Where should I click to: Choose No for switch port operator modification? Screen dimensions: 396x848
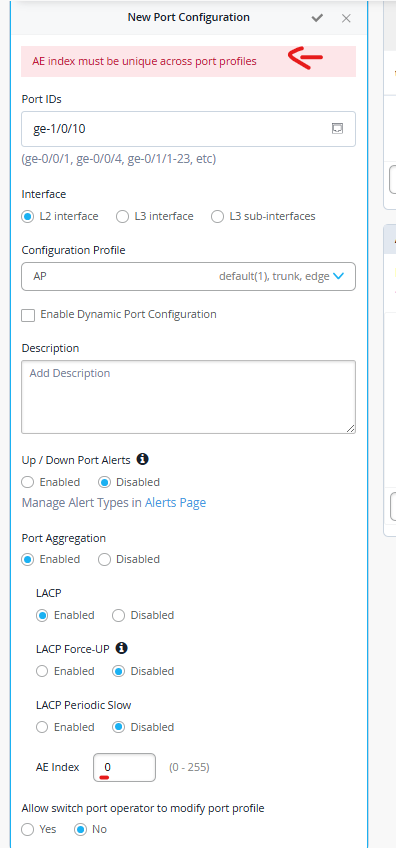click(x=81, y=830)
